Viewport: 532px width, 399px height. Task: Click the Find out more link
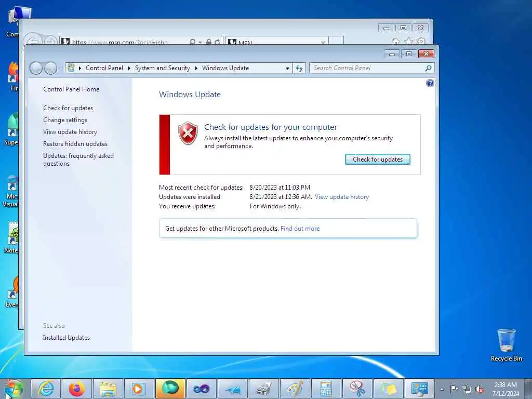click(300, 229)
